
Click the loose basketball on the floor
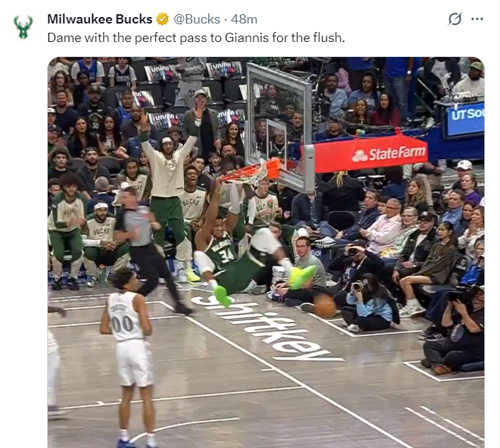pos(325,305)
